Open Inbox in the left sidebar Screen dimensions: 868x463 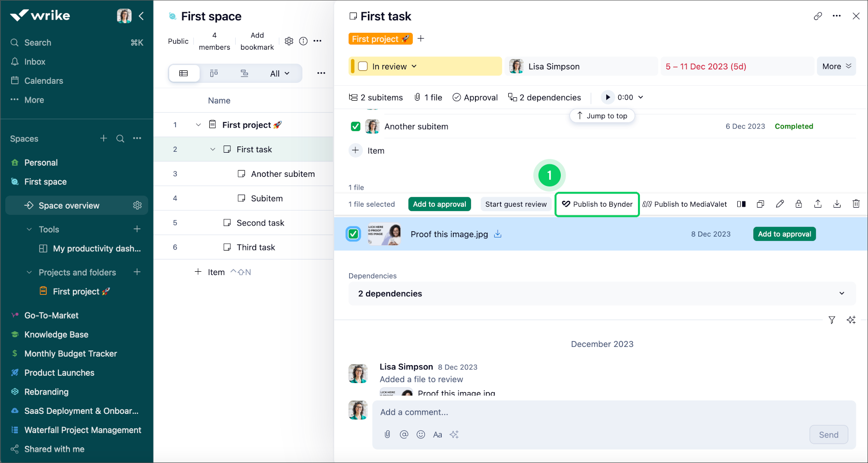pos(35,62)
